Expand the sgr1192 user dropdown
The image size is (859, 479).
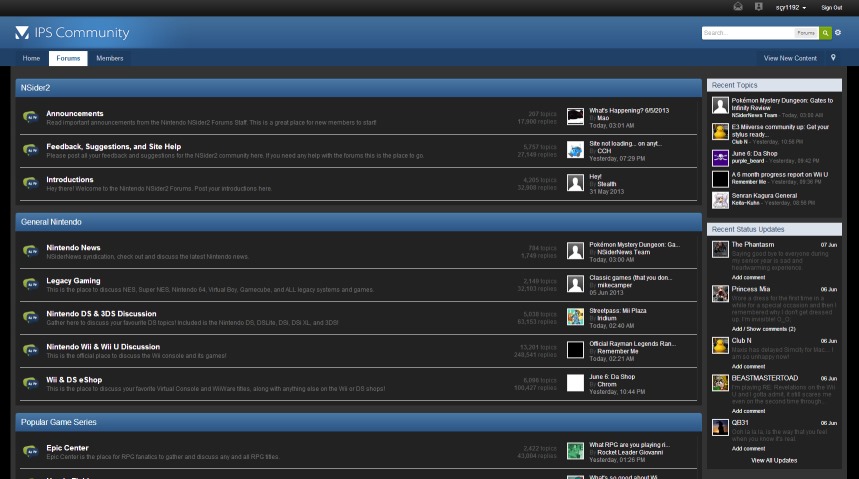pyautogui.click(x=791, y=8)
